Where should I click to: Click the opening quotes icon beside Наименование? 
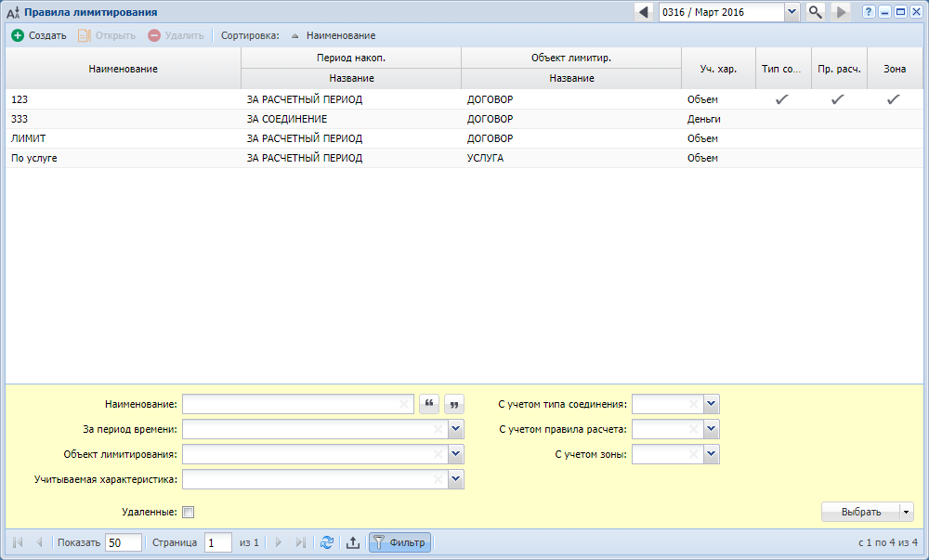[428, 404]
